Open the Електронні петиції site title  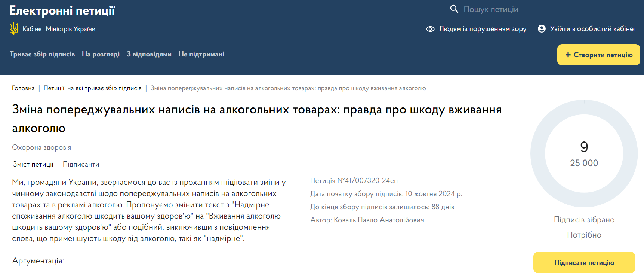(x=62, y=10)
